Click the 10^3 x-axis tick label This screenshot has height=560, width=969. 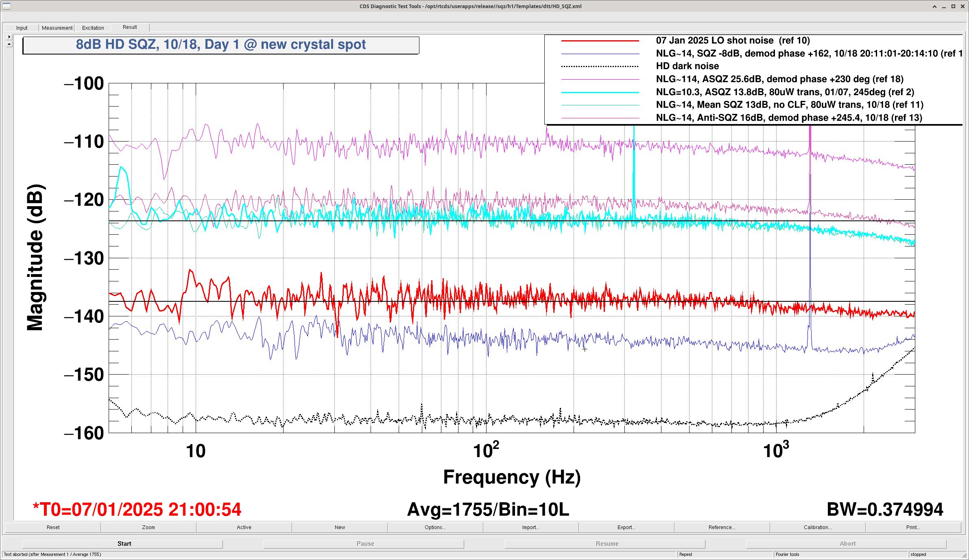[776, 450]
